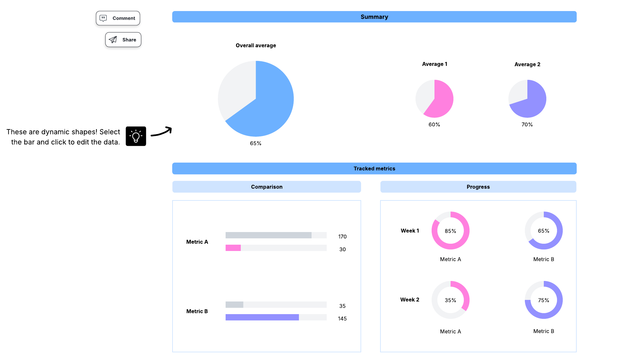Select the Progress tab header

(478, 187)
